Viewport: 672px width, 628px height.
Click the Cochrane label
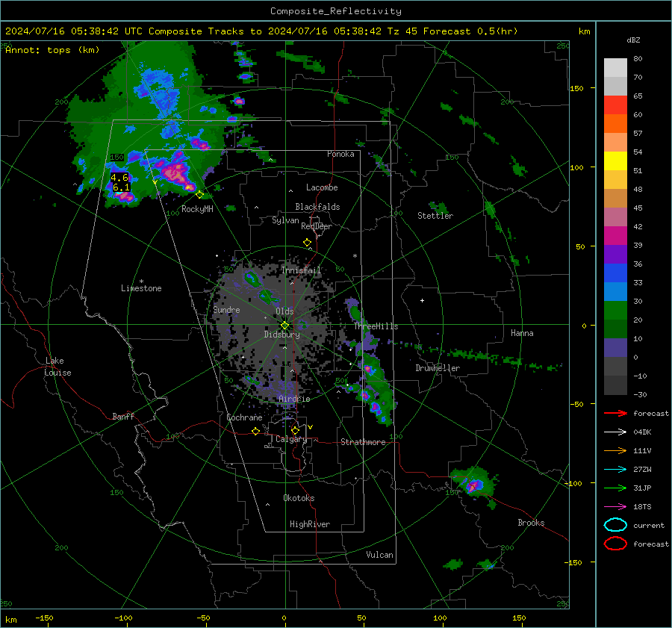pos(244,417)
